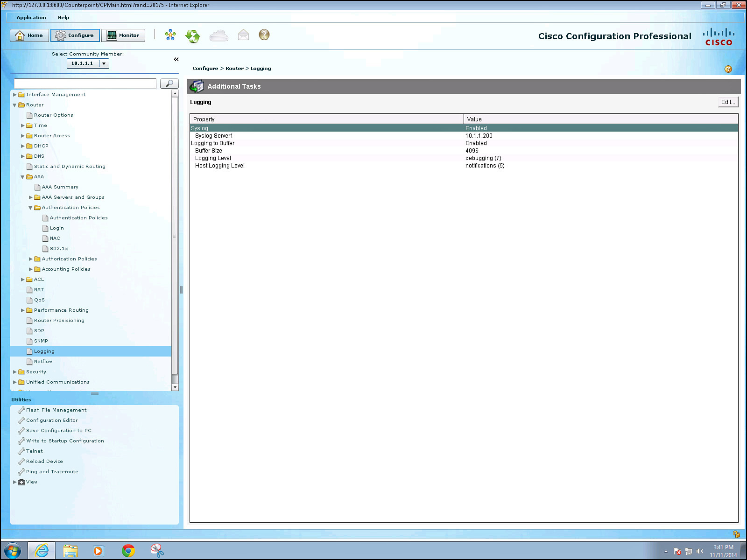Focus the navigation search field
The height and width of the screenshot is (560, 747).
pos(85,84)
